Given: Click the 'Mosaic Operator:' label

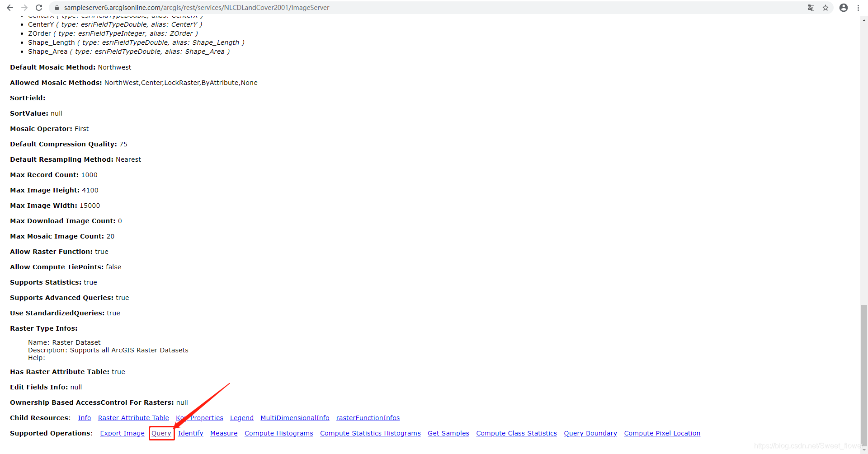Looking at the screenshot, I should pyautogui.click(x=41, y=129).
